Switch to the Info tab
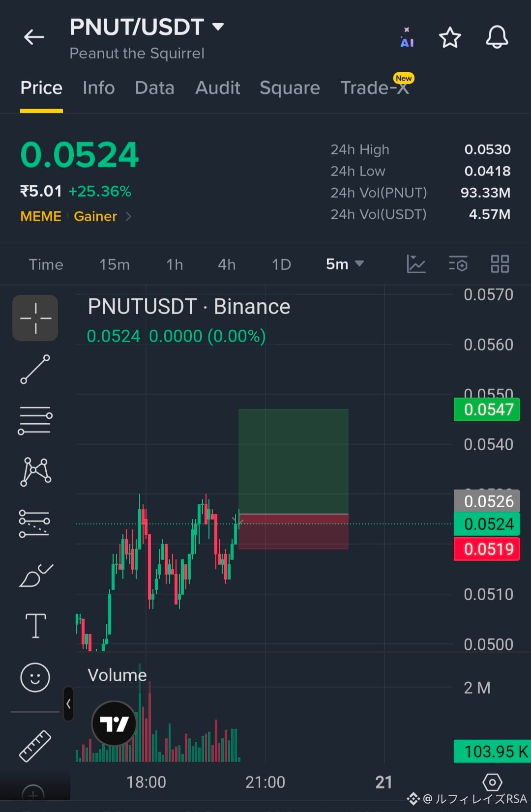531x812 pixels. 98,88
